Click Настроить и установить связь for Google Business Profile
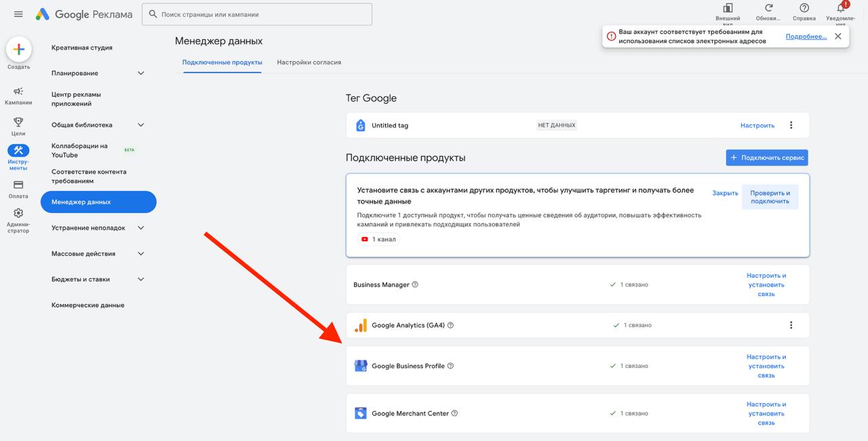 click(x=766, y=366)
